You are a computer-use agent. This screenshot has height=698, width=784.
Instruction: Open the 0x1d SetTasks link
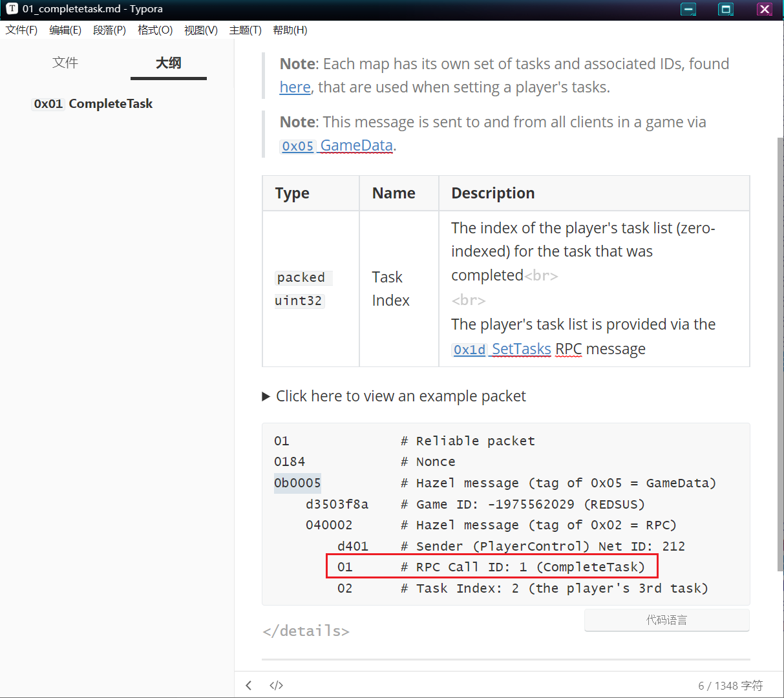coord(501,349)
